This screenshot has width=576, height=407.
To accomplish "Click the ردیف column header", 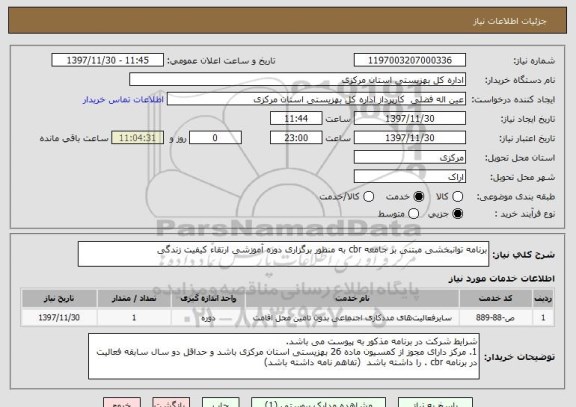I will (x=543, y=299).
